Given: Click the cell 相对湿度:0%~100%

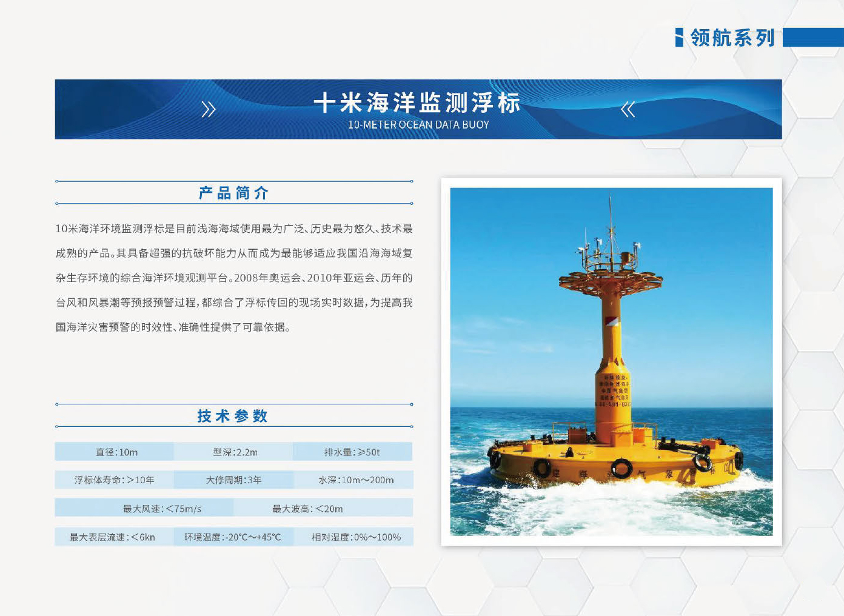Looking at the screenshot, I should 354,537.
